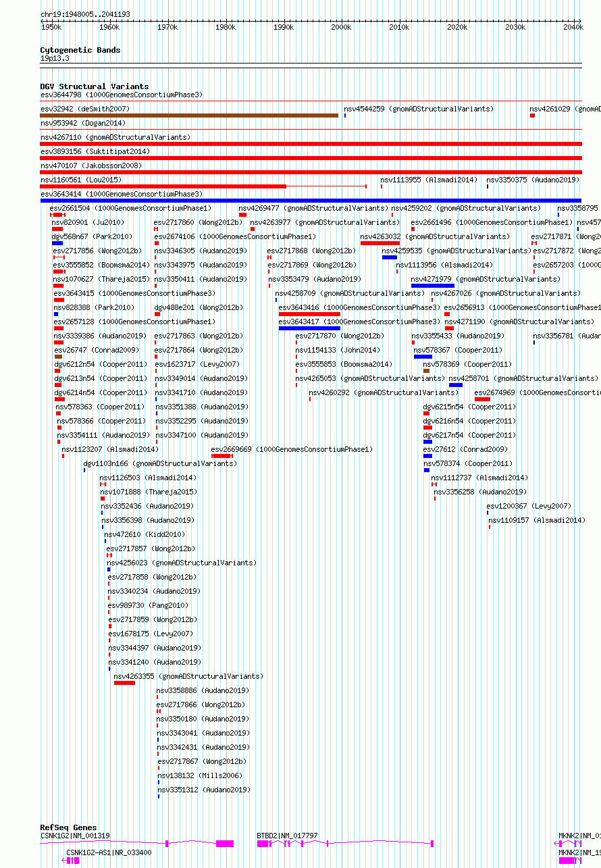Click chr19:1948005..2041193 coordinate label
The width and height of the screenshot is (601, 868).
pos(85,14)
